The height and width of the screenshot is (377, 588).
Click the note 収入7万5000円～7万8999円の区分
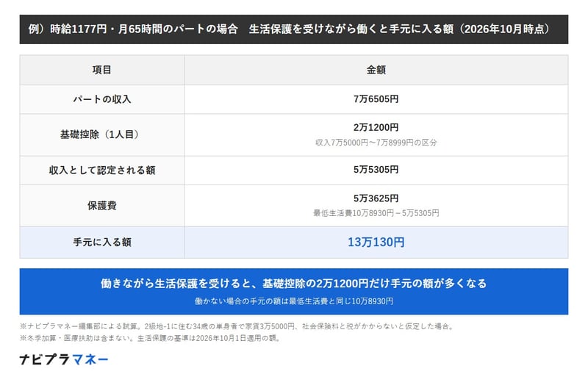point(376,143)
